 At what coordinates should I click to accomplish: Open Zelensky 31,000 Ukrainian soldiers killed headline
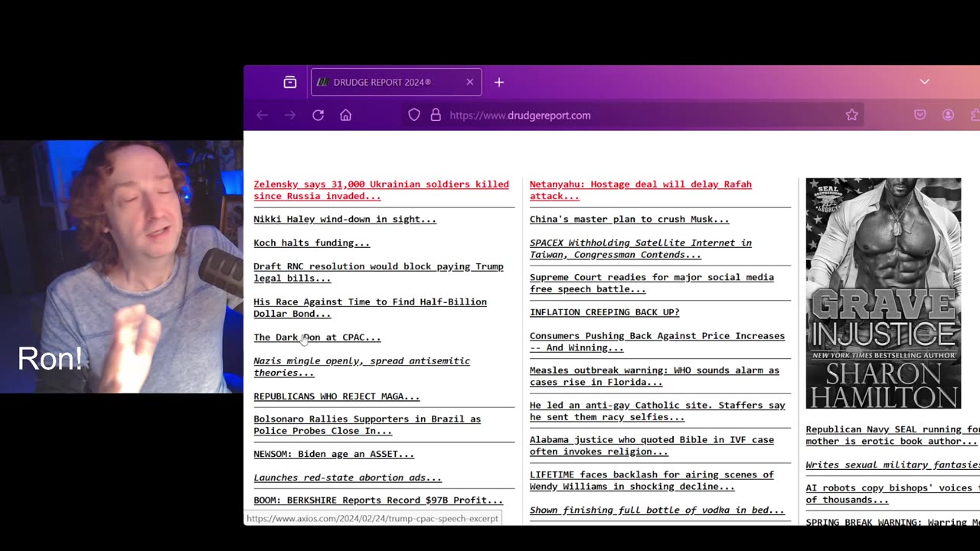click(381, 190)
